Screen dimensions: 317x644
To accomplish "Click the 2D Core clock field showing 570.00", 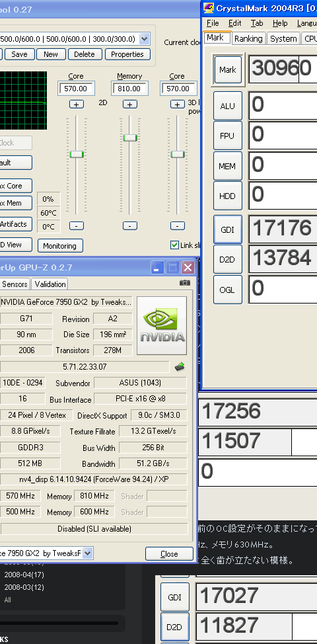I will 76,89.
